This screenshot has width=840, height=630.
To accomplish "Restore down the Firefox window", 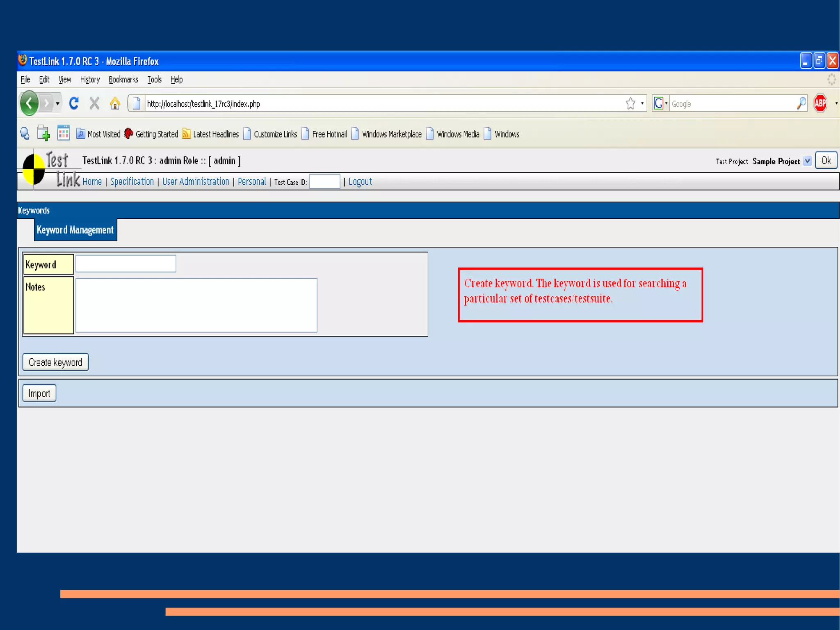I will pyautogui.click(x=819, y=61).
